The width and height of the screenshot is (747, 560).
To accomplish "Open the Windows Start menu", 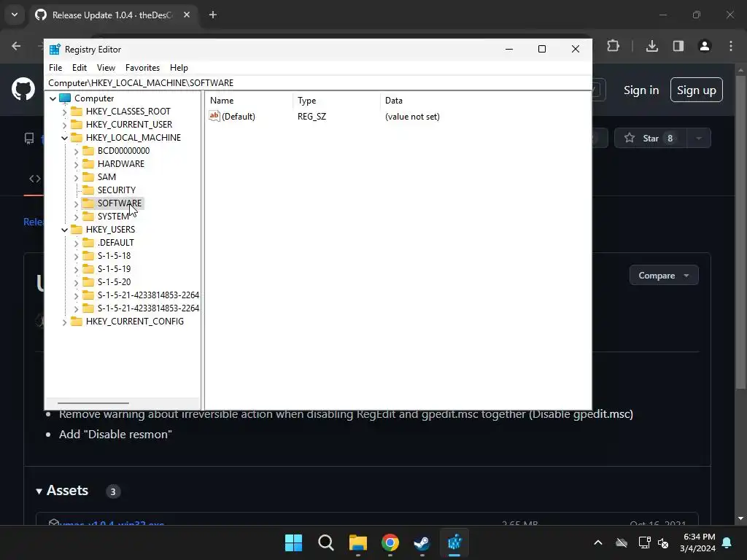I will tap(293, 542).
